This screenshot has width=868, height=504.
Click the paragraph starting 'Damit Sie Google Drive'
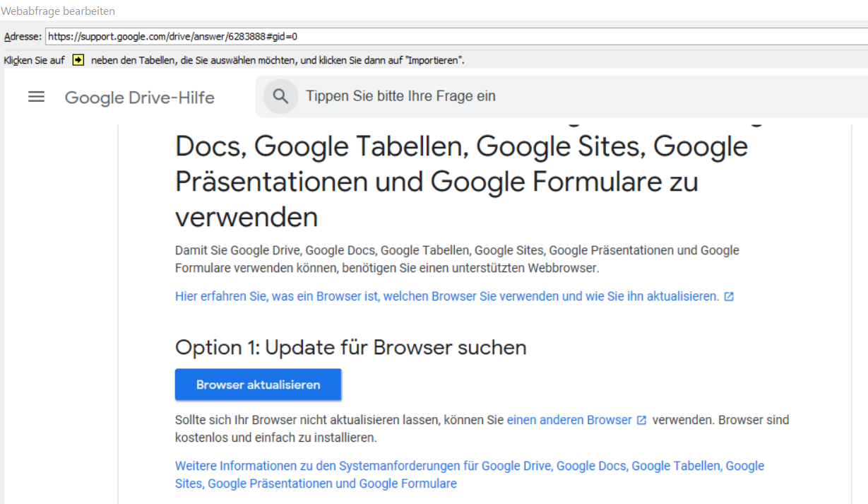[x=457, y=259]
